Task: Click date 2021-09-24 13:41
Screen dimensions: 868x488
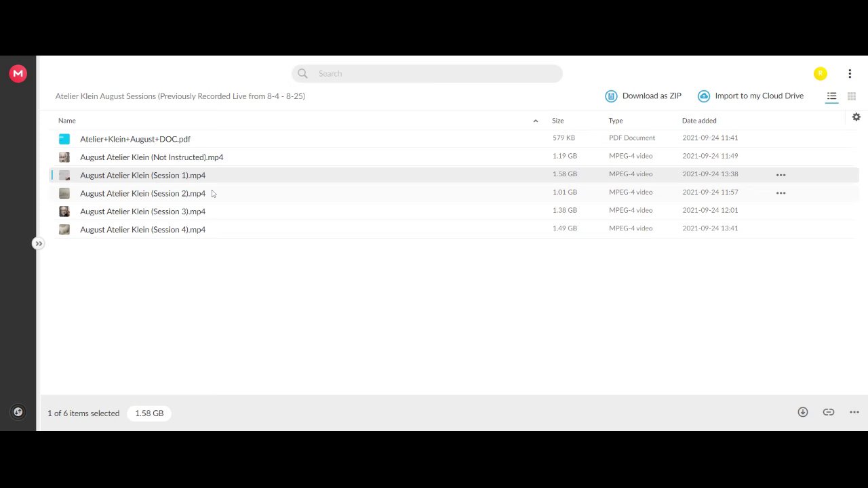Action: click(710, 228)
